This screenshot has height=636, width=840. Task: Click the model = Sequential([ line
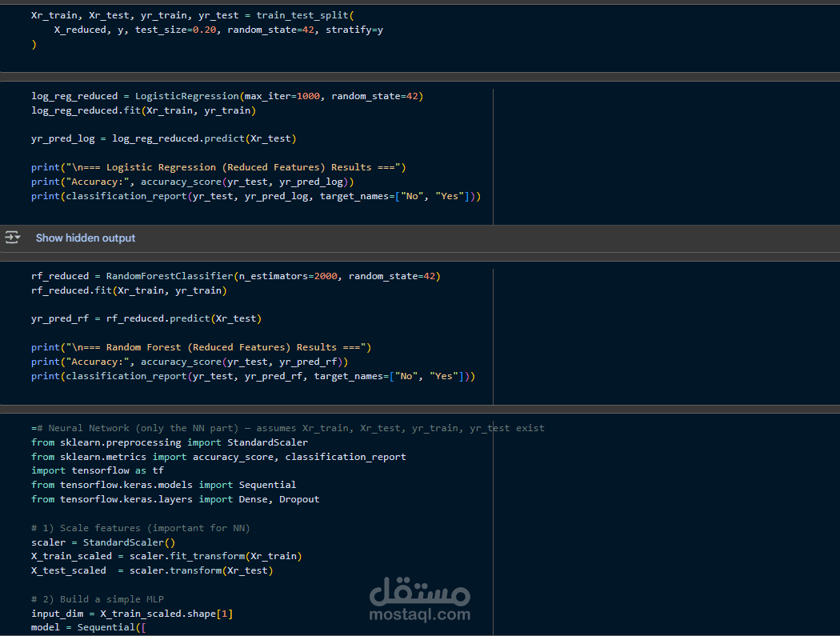coord(88,627)
